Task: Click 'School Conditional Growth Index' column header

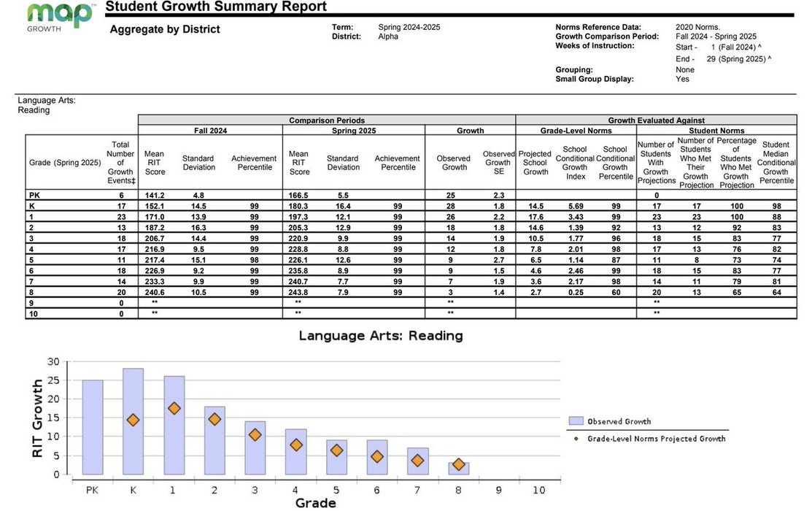Action: (x=575, y=162)
